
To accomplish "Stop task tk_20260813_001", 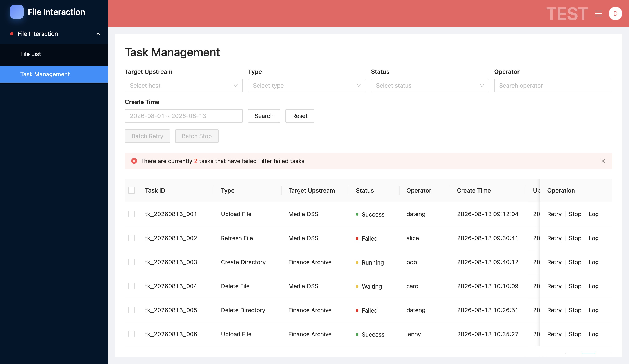I will 575,214.
